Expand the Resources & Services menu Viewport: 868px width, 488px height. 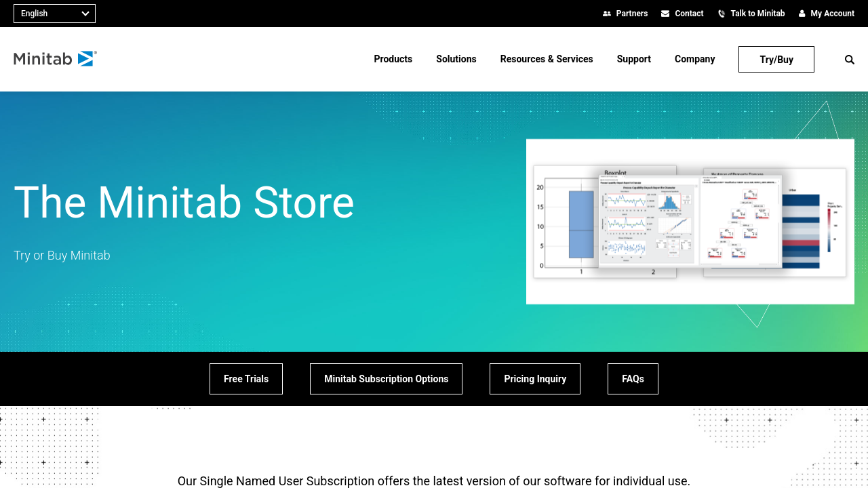(546, 59)
